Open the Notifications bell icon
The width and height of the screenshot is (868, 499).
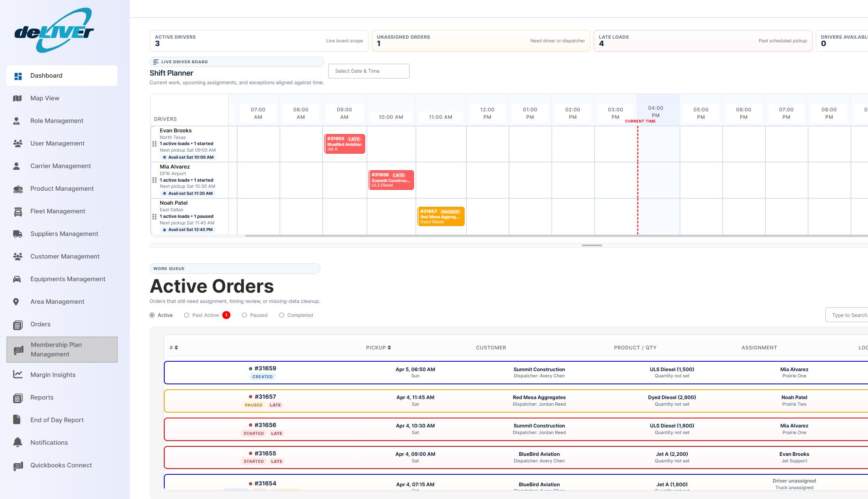tap(17, 442)
